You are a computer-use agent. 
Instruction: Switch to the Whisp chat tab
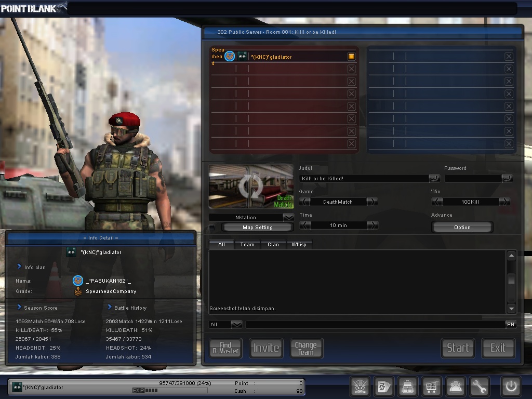(299, 244)
